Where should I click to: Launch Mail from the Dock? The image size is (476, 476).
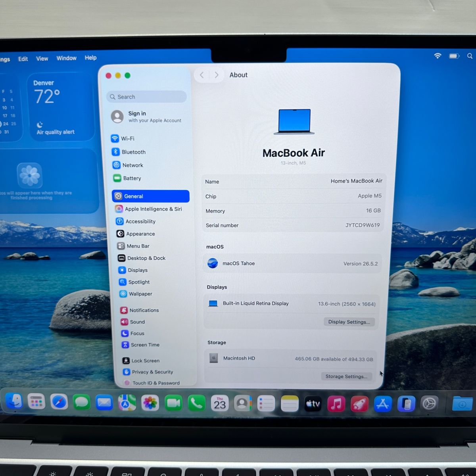point(104,403)
